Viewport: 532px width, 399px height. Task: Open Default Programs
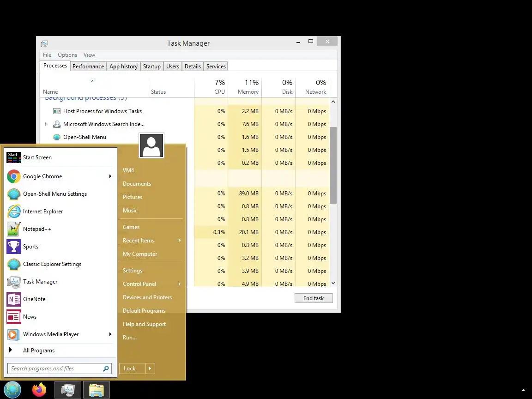[x=144, y=311]
